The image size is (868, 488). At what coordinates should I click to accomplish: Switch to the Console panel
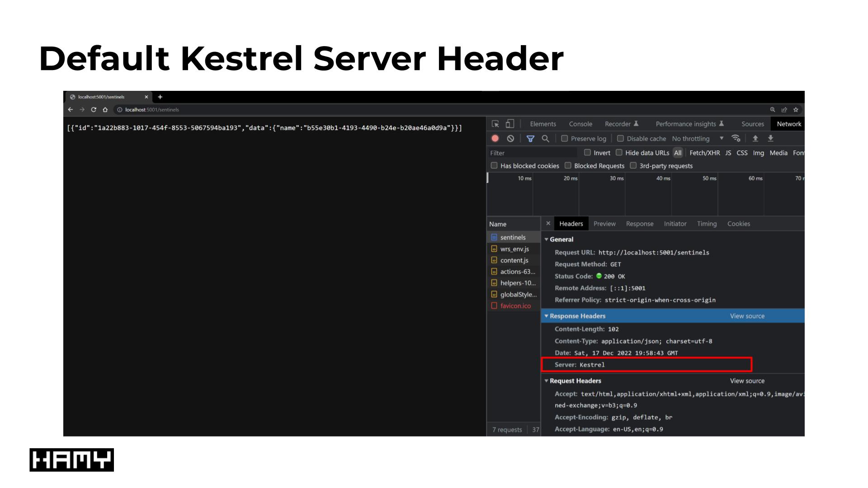coord(580,124)
